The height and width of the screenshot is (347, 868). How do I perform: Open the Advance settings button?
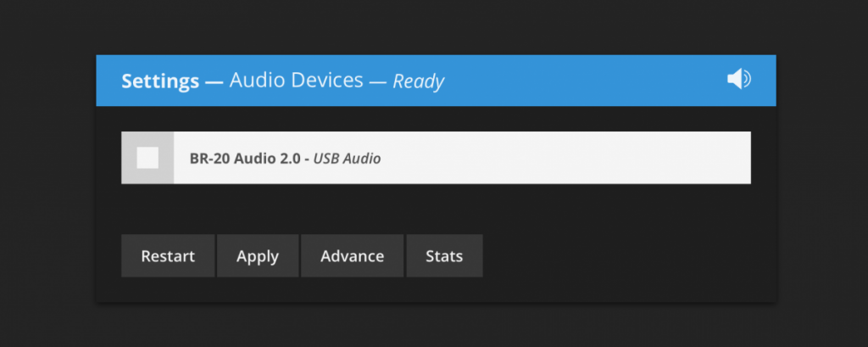(352, 256)
